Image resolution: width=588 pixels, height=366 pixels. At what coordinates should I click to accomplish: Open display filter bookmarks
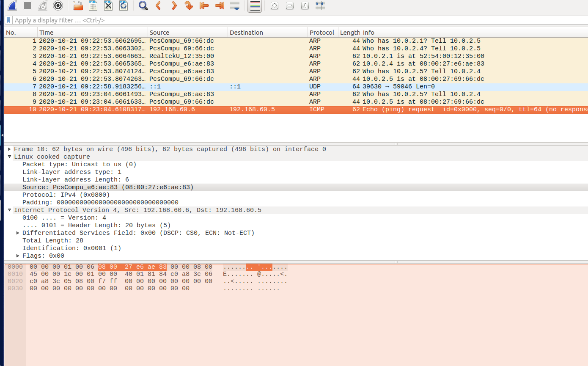coord(8,20)
